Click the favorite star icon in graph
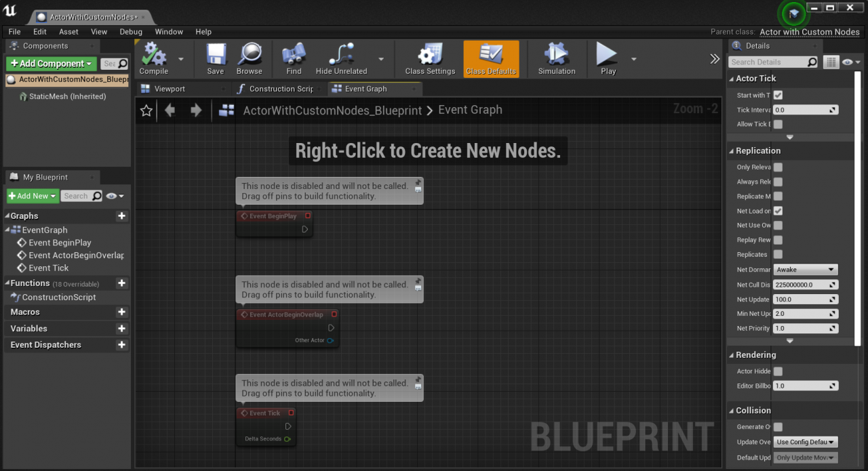 [146, 110]
